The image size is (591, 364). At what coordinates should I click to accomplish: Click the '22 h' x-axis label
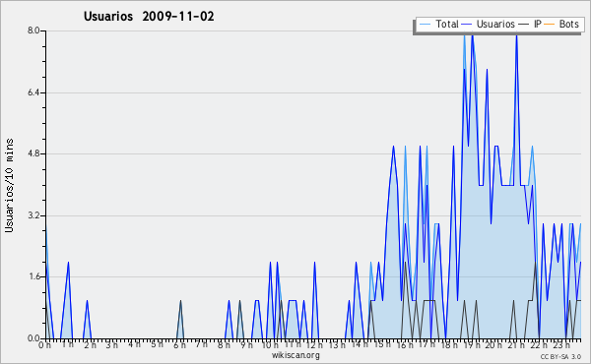(x=539, y=345)
